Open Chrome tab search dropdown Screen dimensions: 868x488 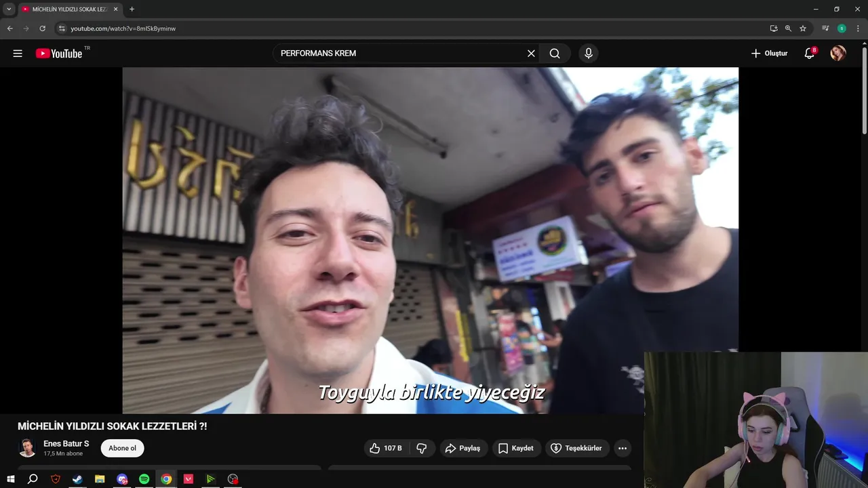(9, 9)
